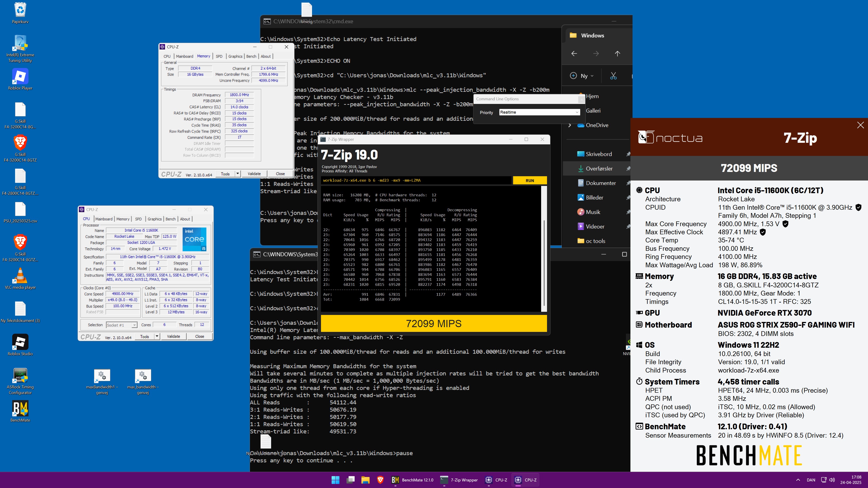Select the PSU_20250325.csv desktop file
868x488 pixels.
[20, 213]
